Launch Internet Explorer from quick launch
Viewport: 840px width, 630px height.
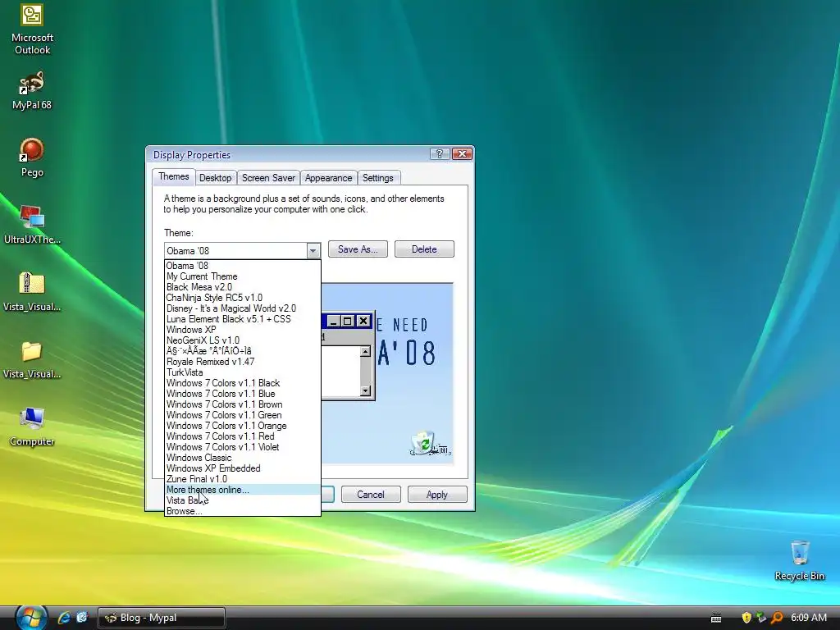[x=64, y=618]
